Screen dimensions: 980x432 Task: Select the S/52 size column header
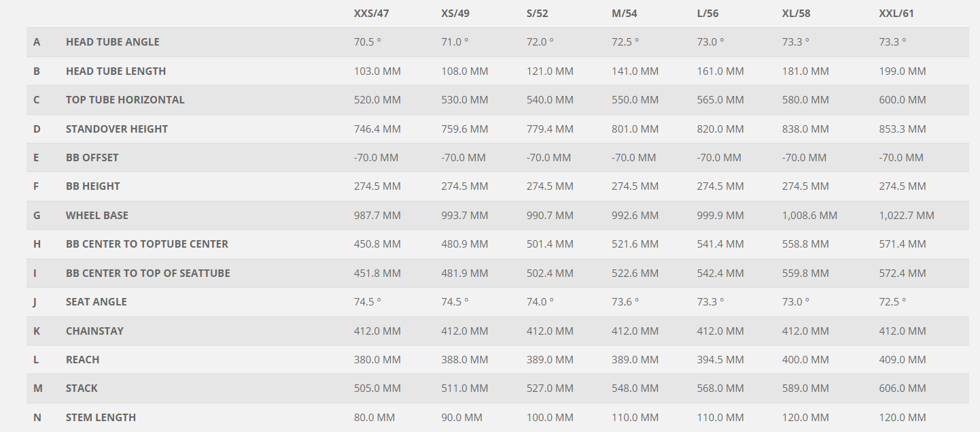[540, 13]
